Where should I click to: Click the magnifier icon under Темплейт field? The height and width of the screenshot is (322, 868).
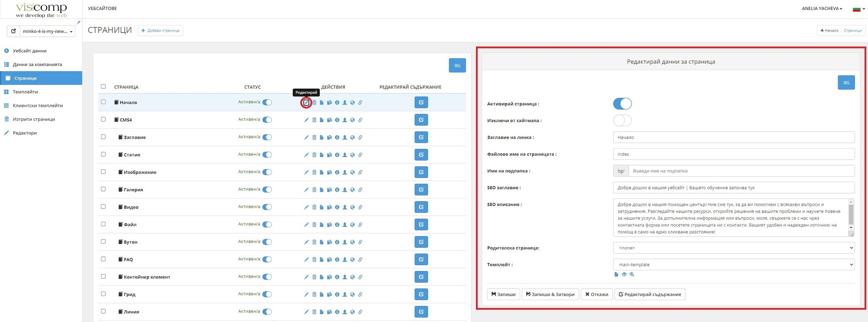pyautogui.click(x=632, y=274)
